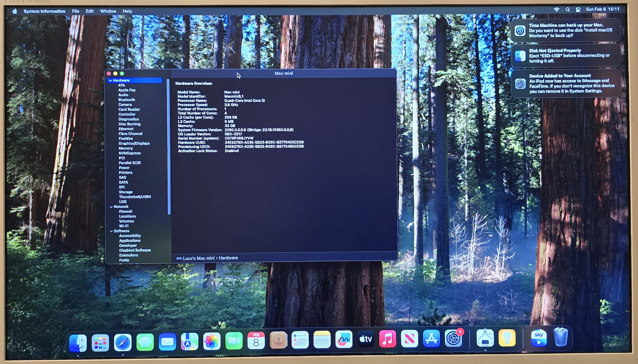Screen dimensions: 638x364
Task: Open the Tips lightbulb app in the Dock
Action: pos(507,338)
